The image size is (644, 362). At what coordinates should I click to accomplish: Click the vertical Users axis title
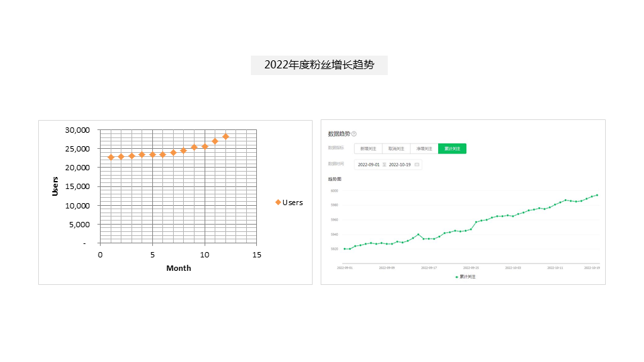[x=55, y=186]
